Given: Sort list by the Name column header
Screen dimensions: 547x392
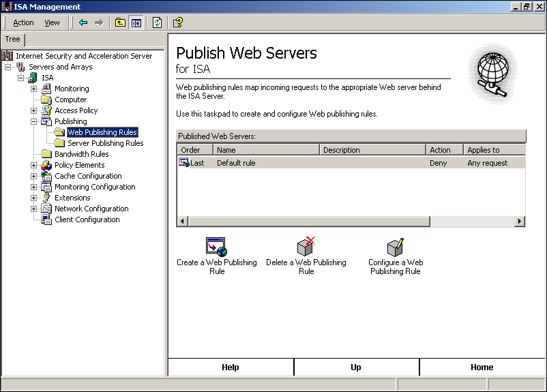Looking at the screenshot, I should click(x=266, y=150).
